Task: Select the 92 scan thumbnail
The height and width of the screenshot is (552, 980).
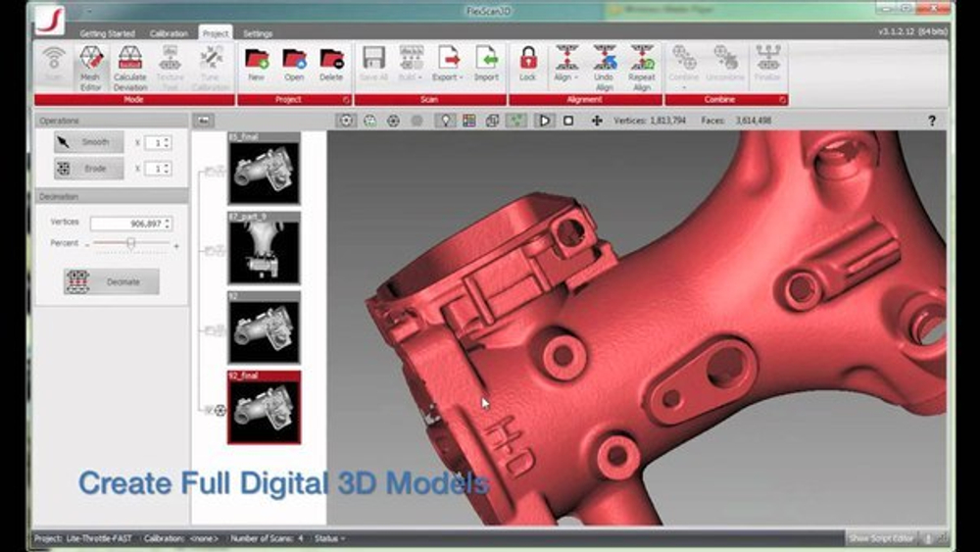Action: [x=264, y=327]
